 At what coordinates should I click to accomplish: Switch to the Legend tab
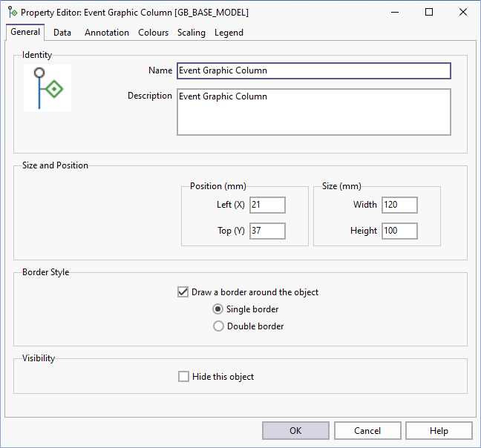(x=229, y=33)
